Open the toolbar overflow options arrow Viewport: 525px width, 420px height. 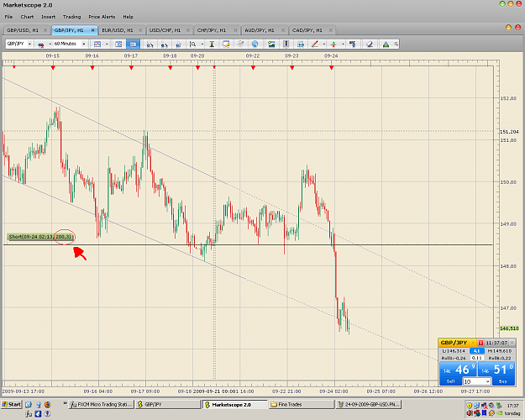[396, 44]
